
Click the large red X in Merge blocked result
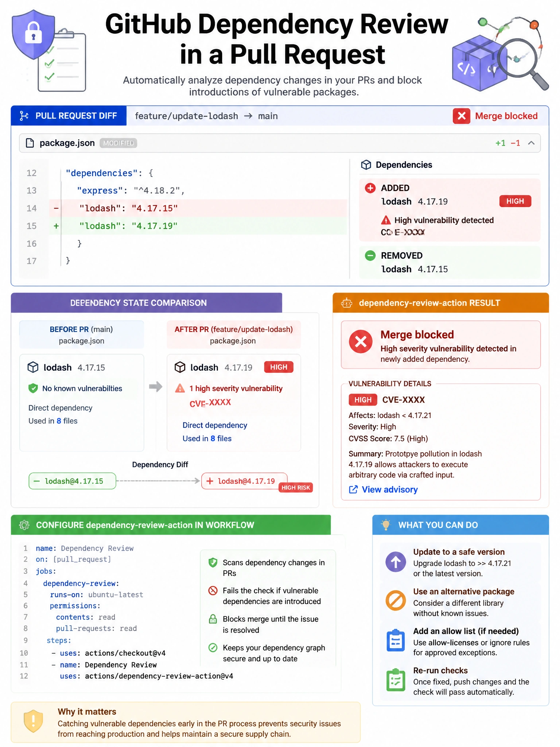[x=361, y=342]
